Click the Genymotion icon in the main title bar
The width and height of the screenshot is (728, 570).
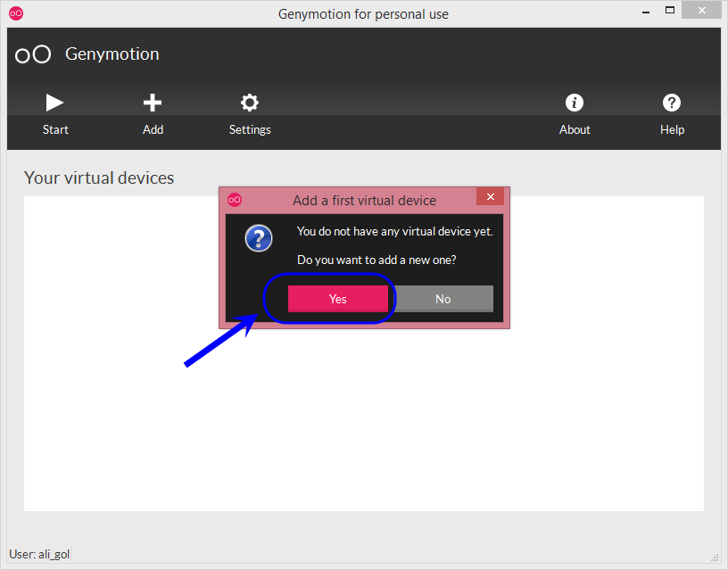(x=16, y=13)
